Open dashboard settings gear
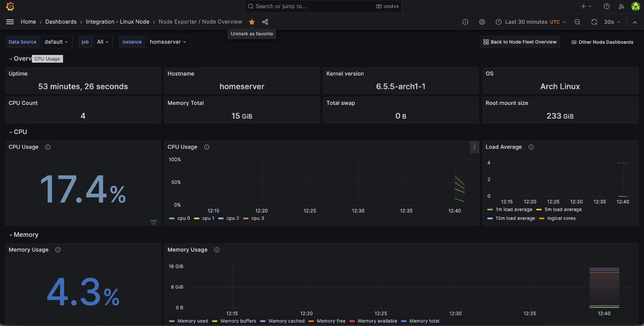This screenshot has width=644, height=326. 482,22
